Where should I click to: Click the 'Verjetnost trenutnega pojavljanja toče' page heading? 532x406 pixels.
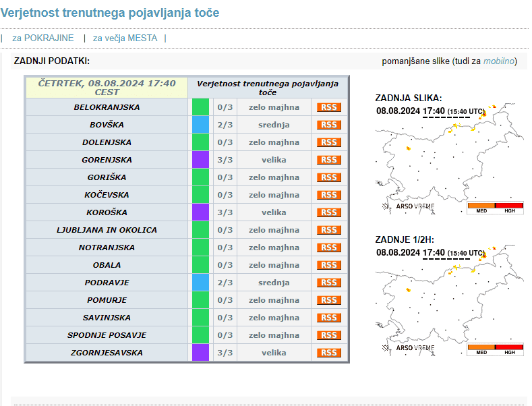[110, 13]
